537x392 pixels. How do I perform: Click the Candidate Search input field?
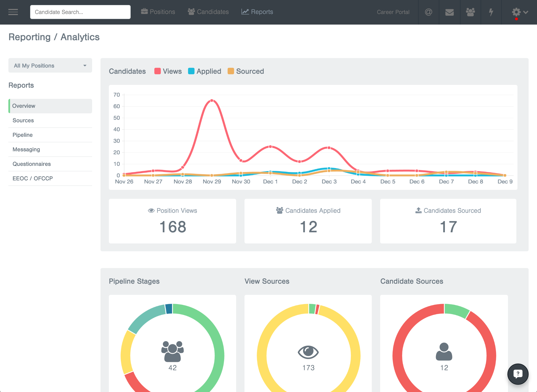(x=80, y=12)
